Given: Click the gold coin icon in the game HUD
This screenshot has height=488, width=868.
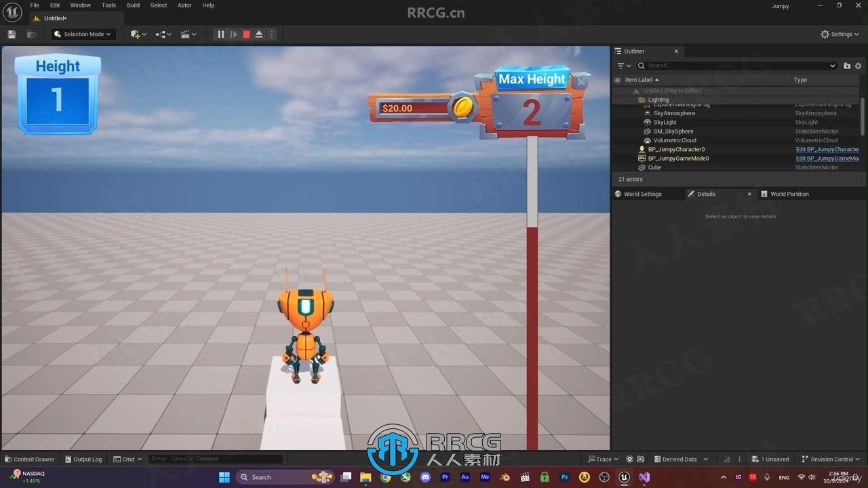Looking at the screenshot, I should click(x=462, y=107).
